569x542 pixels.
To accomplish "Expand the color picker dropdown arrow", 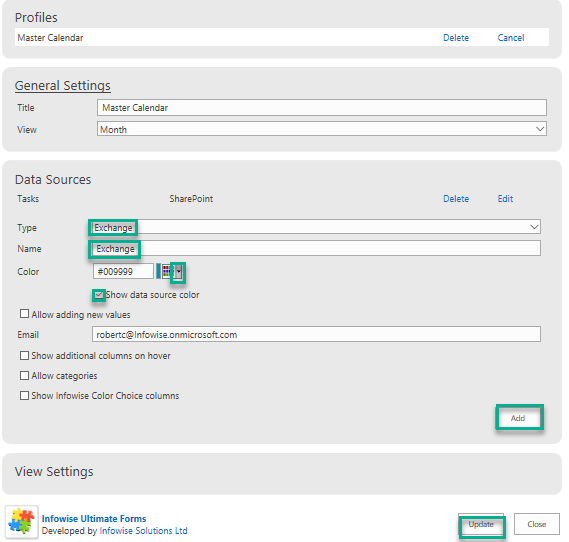I will click(179, 271).
